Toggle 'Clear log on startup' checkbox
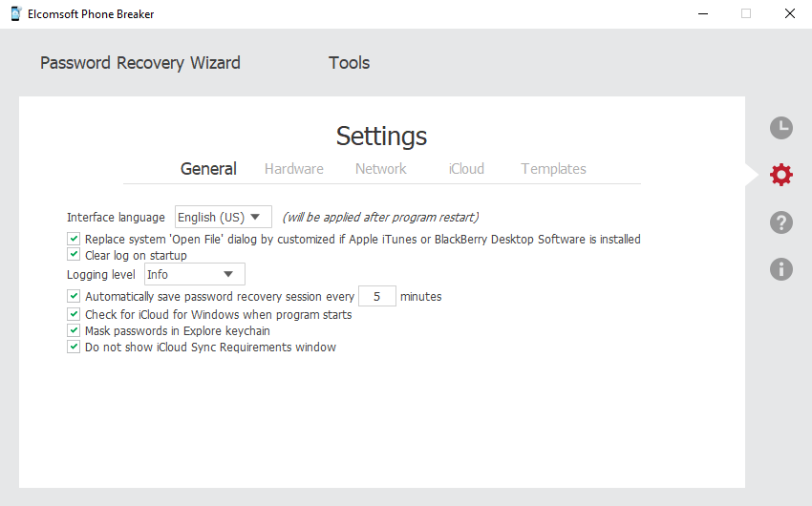Screen dimensions: 812x506 (74, 255)
